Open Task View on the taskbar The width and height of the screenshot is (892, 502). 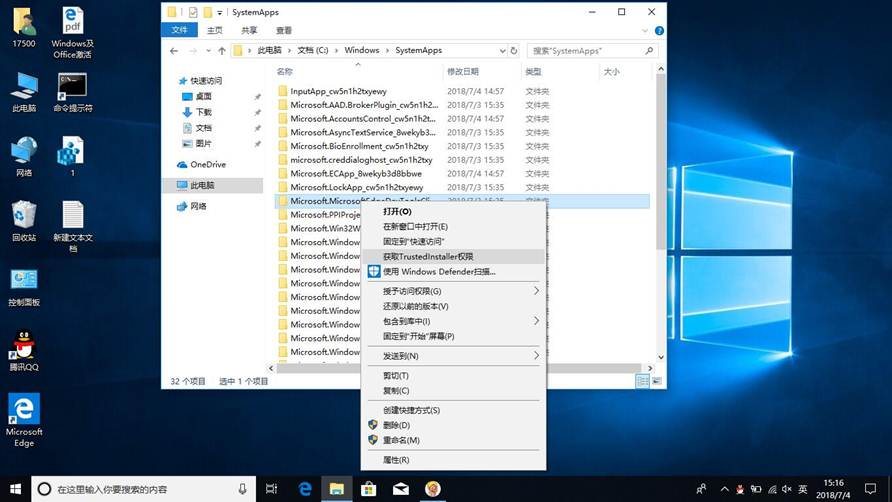(271, 489)
